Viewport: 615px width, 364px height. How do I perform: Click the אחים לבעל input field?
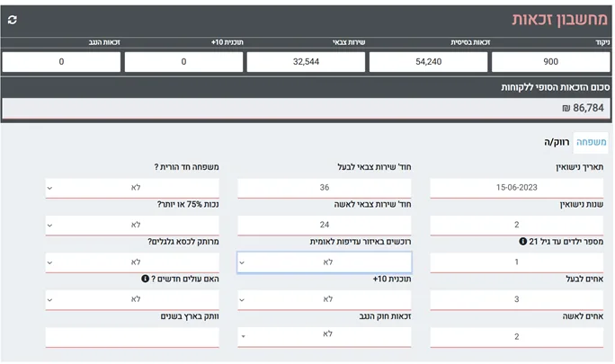(x=517, y=299)
